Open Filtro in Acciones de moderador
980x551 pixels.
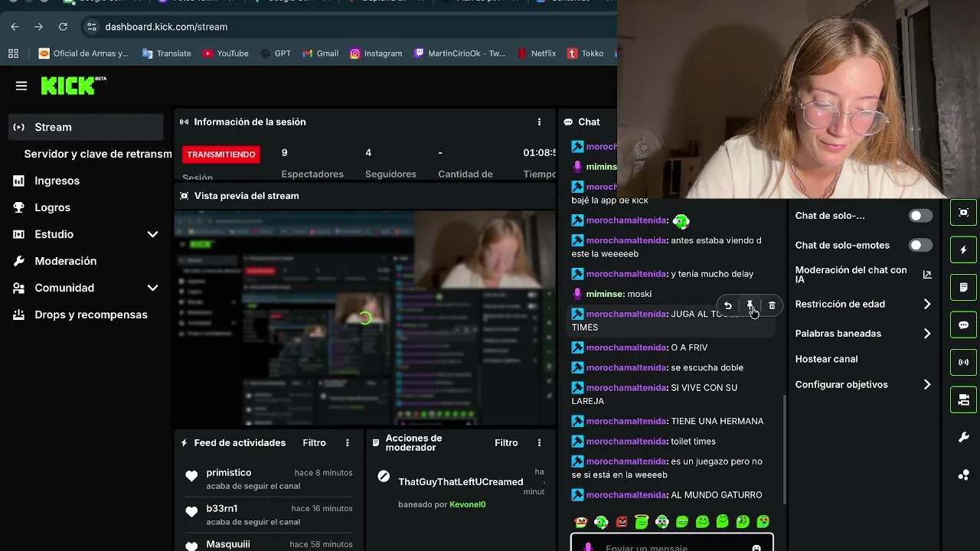(x=506, y=442)
